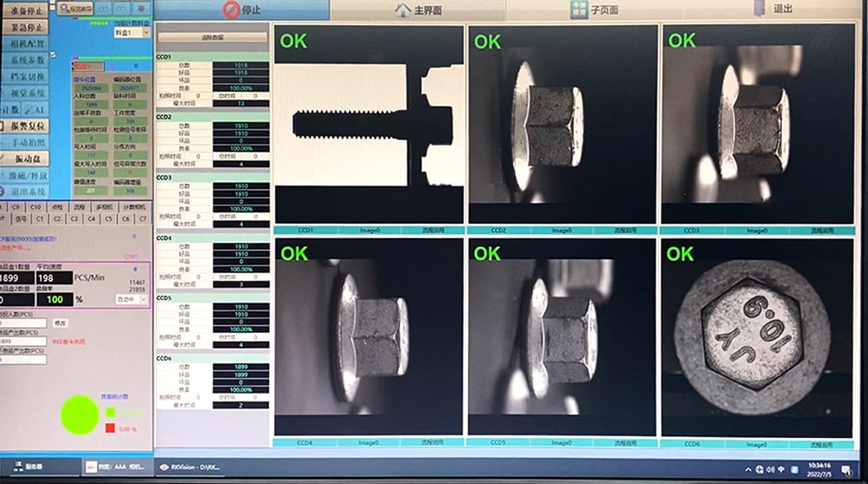
Task: Click the taskbar volume speaker icon
Action: [x=770, y=469]
